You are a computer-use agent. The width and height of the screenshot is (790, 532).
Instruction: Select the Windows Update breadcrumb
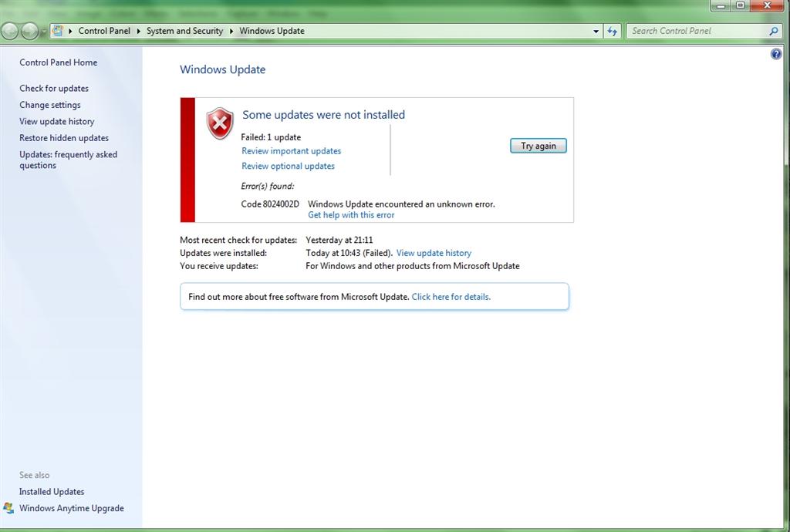tap(272, 31)
